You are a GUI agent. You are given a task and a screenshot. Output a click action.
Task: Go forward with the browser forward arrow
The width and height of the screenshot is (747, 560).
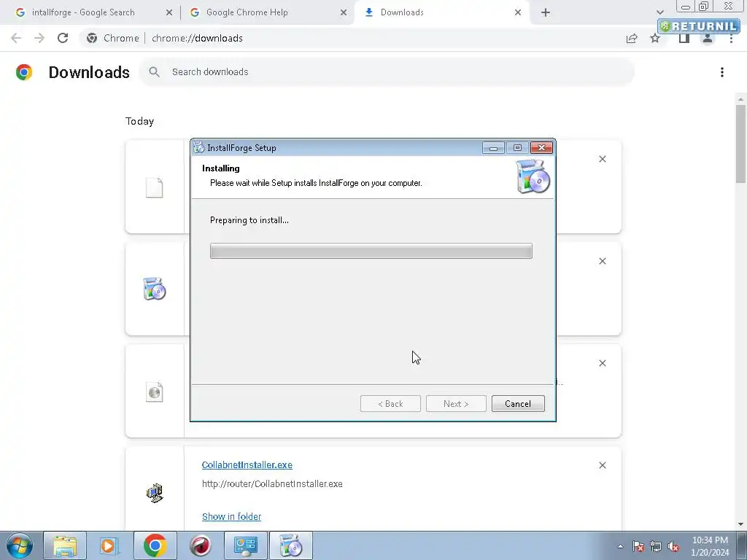39,38
